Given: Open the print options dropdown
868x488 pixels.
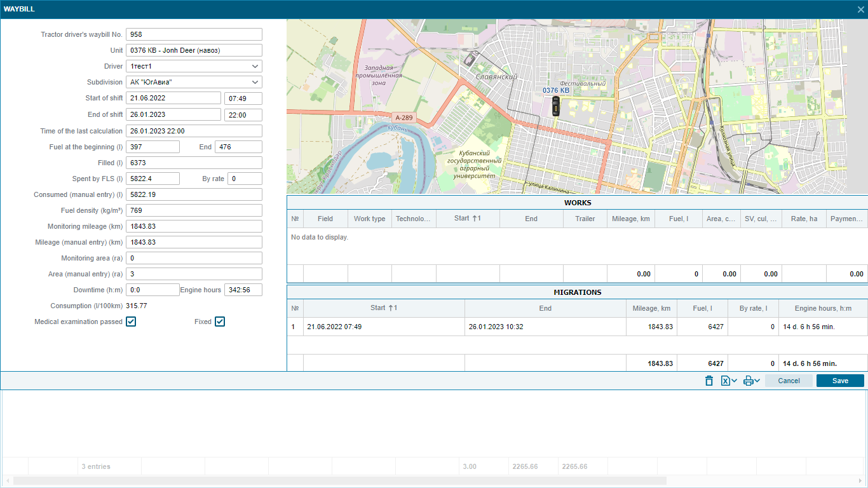Looking at the screenshot, I should pyautogui.click(x=752, y=381).
